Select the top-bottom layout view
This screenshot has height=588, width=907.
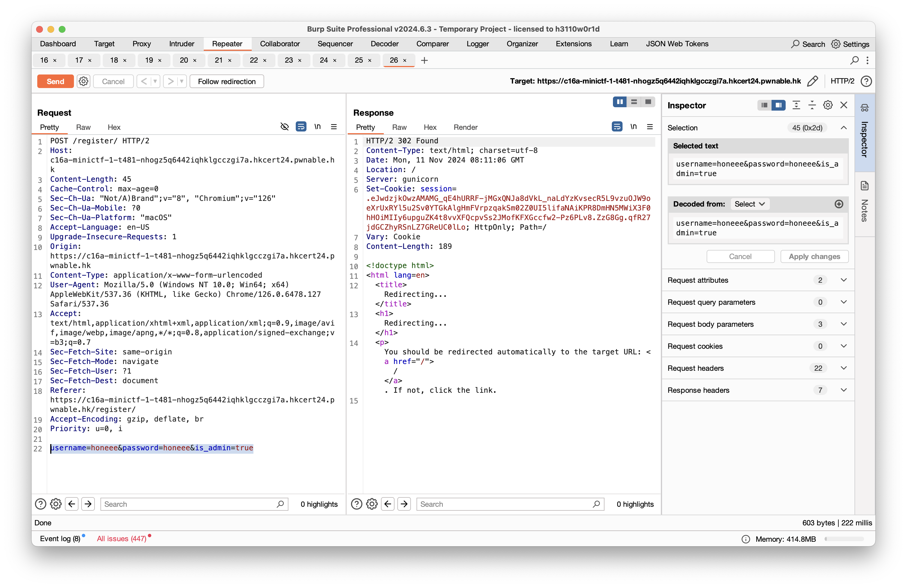click(633, 102)
